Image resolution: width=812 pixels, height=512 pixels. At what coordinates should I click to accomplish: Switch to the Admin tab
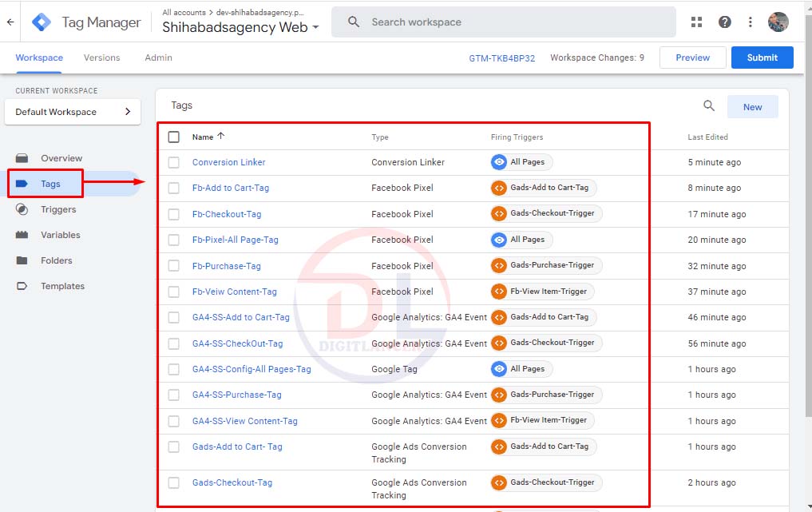158,58
